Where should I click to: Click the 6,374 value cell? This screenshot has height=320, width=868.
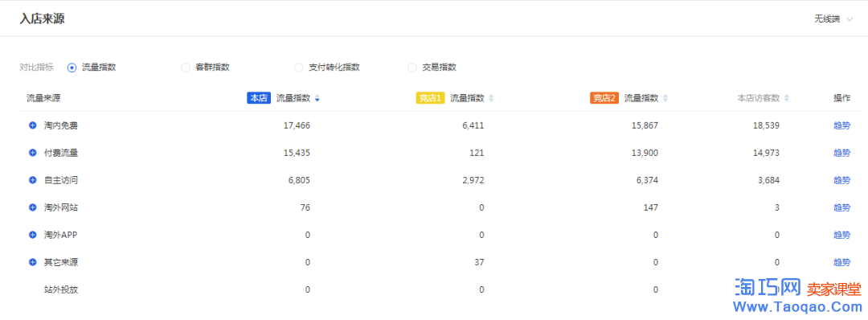(648, 180)
